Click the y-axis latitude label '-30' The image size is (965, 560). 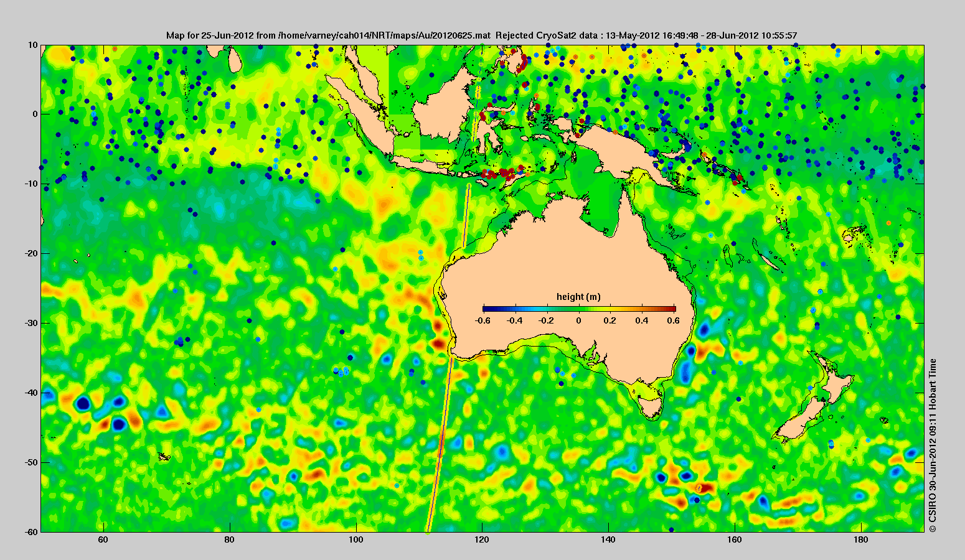click(x=31, y=323)
